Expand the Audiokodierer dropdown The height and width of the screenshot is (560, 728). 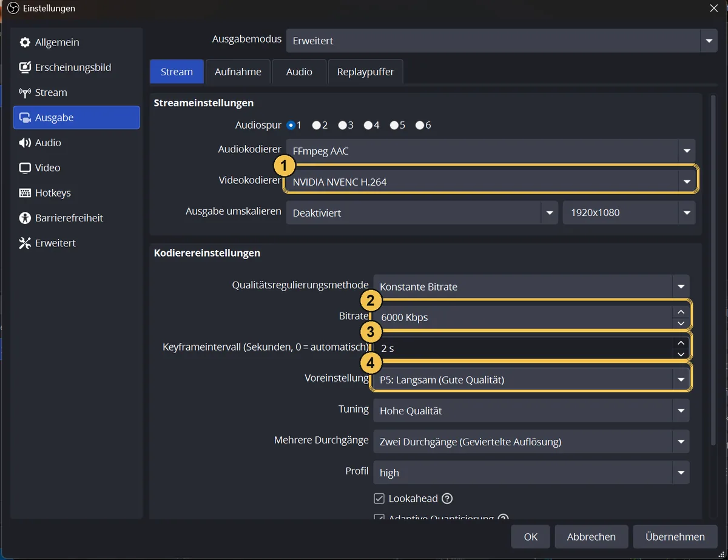coord(491,150)
